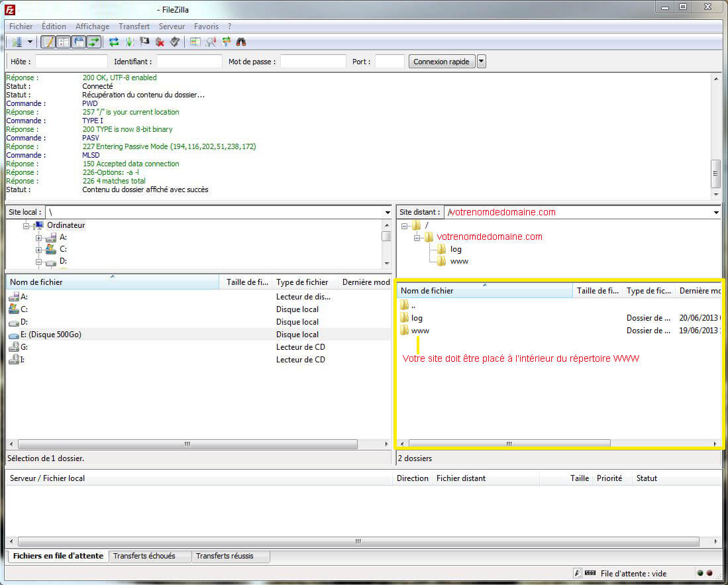Open the directory listing filters dialog

point(195,42)
